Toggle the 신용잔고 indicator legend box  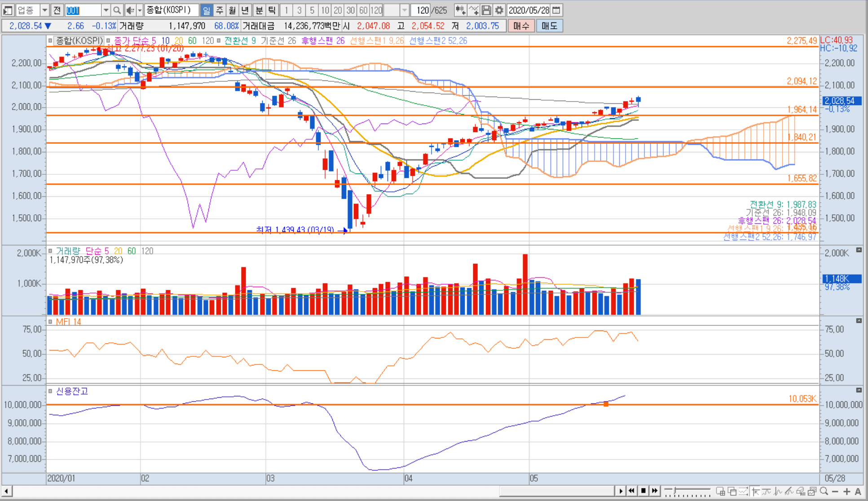point(50,391)
